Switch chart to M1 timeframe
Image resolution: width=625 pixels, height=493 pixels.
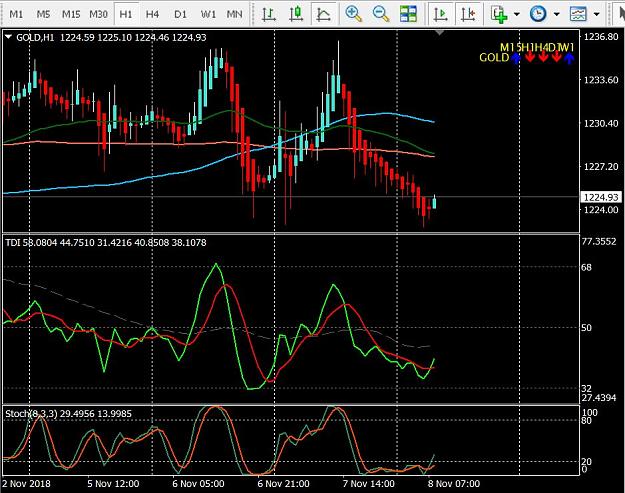[x=16, y=14]
